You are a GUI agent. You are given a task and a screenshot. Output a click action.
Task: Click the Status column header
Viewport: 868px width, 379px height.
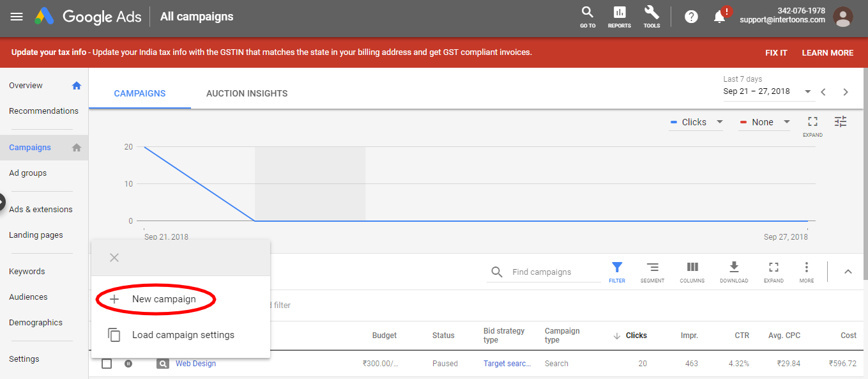tap(443, 336)
